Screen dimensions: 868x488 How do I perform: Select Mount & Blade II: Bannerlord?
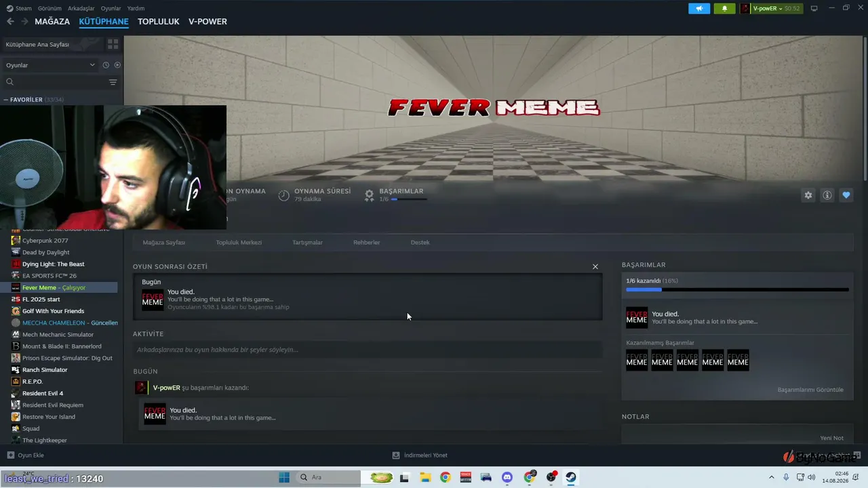[61, 346]
